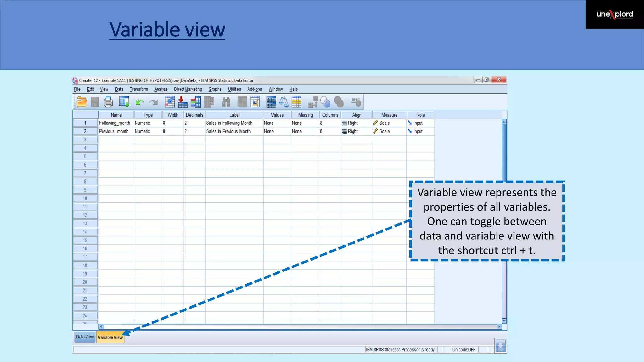
Task: Click the Label column header
Action: 234,115
